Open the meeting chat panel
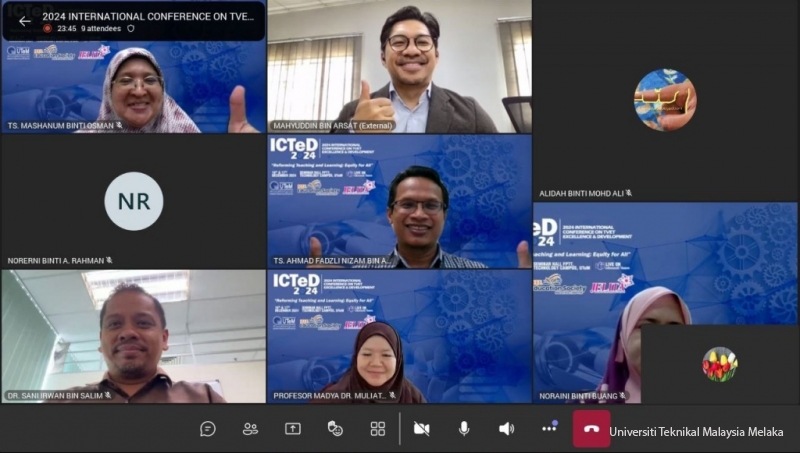 tap(208, 429)
